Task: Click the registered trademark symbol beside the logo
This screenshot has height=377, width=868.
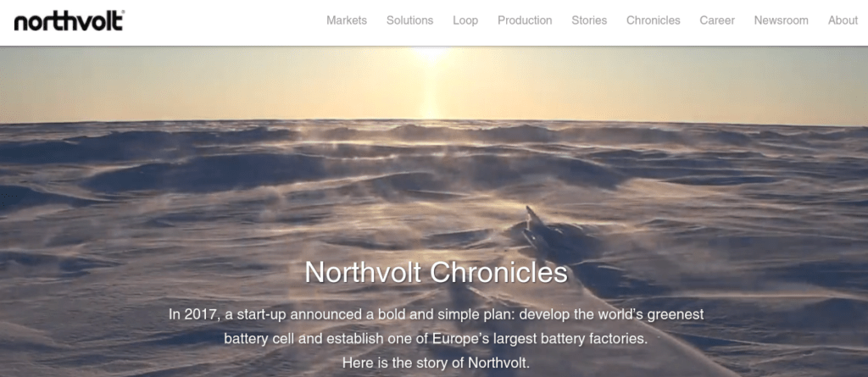Action: tap(122, 12)
